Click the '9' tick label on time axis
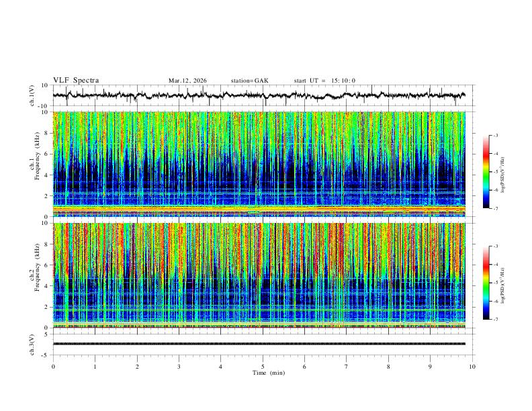This screenshot has width=532, height=411. 430,367
